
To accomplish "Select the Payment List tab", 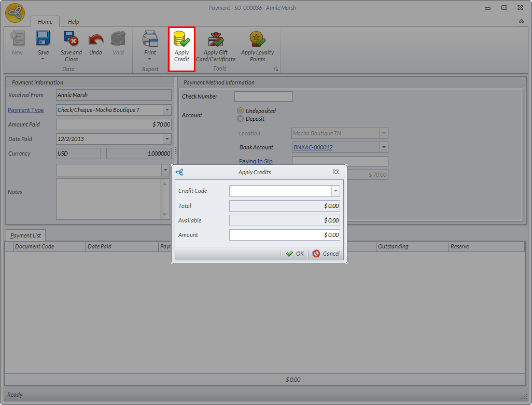I will 25,235.
